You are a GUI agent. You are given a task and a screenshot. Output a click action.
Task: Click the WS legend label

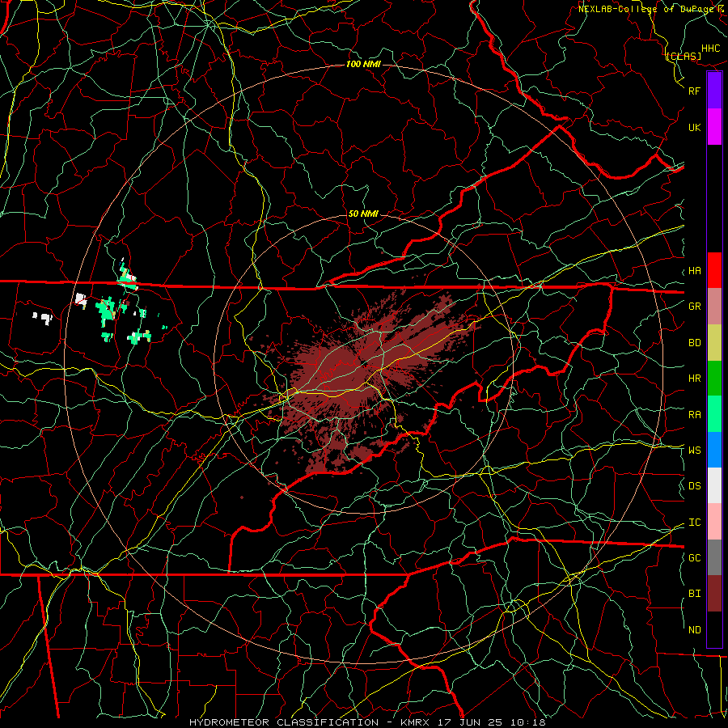694,451
